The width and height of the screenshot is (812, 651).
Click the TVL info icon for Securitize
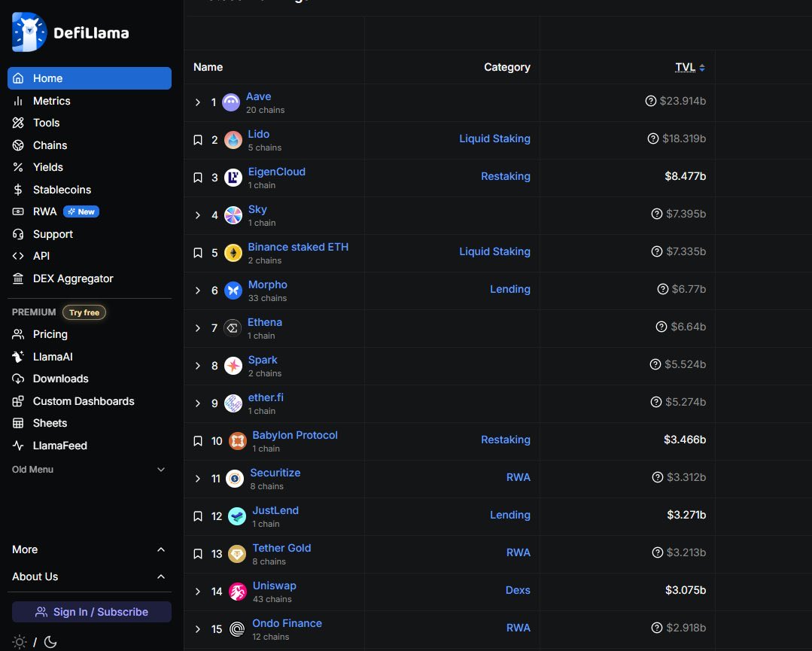pos(658,477)
